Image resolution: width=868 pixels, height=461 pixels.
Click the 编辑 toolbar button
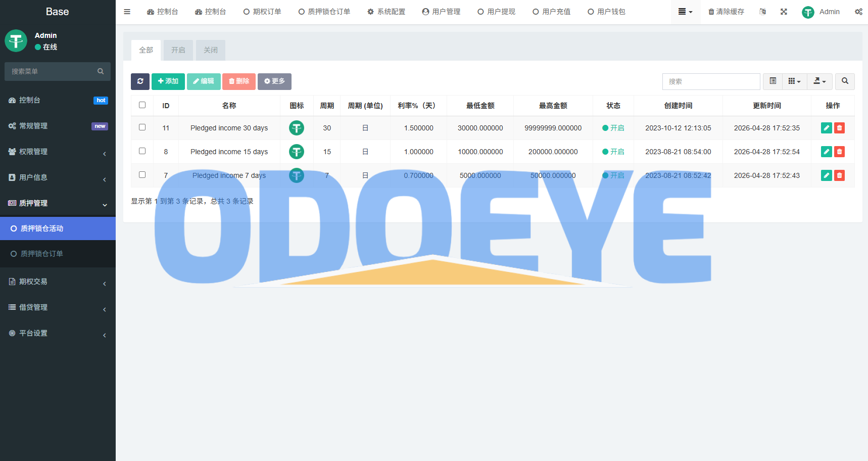pos(204,81)
